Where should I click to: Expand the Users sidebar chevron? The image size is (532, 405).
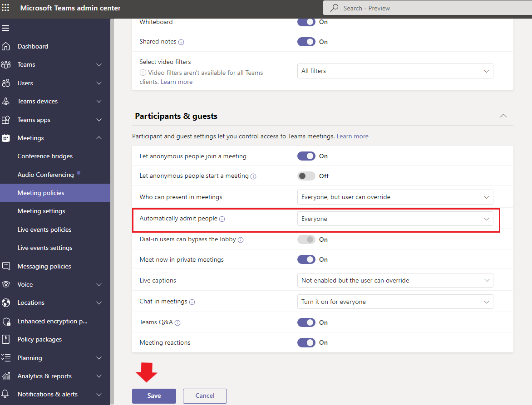99,83
